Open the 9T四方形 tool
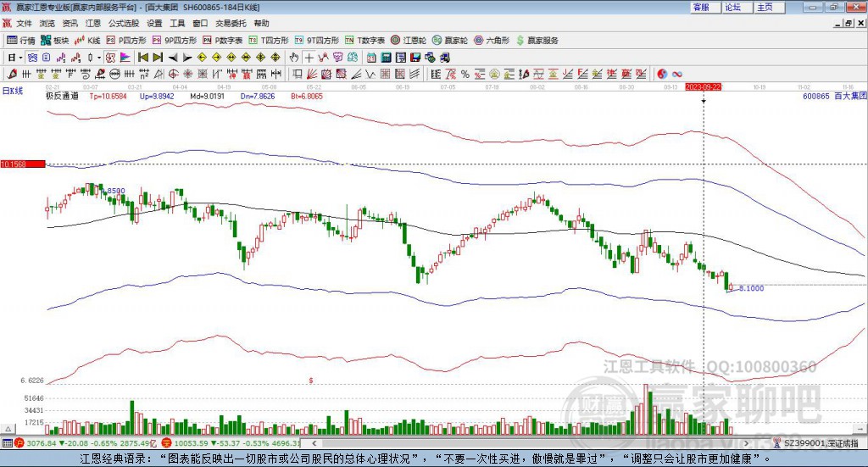 click(x=317, y=41)
